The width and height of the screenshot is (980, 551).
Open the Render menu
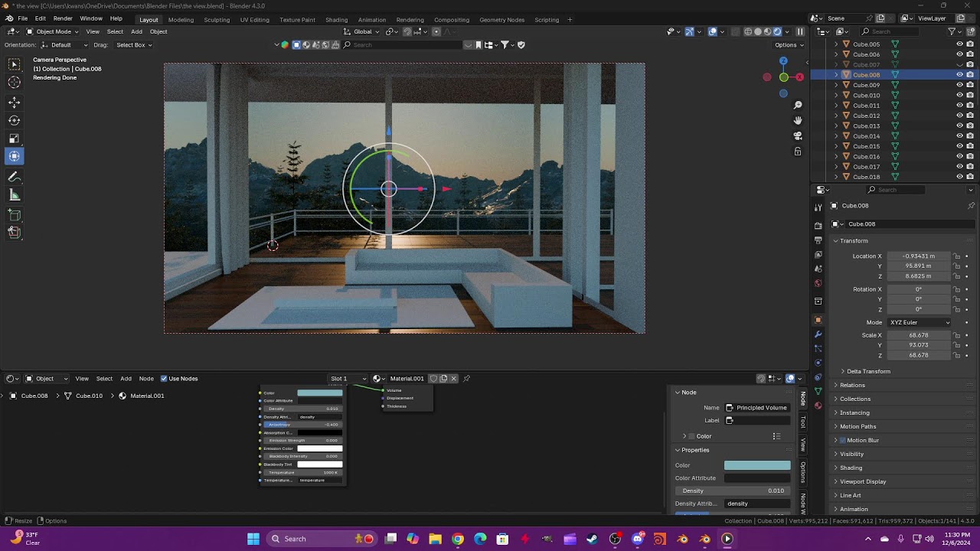coord(63,18)
